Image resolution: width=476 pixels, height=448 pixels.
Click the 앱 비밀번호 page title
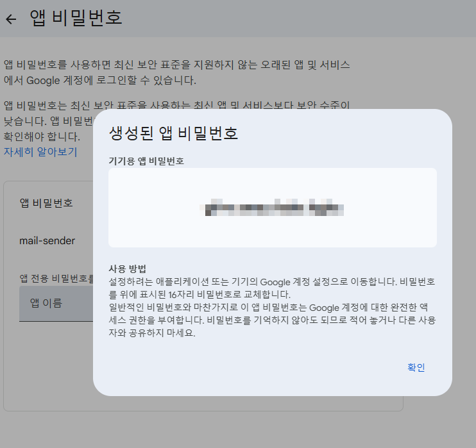point(76,18)
